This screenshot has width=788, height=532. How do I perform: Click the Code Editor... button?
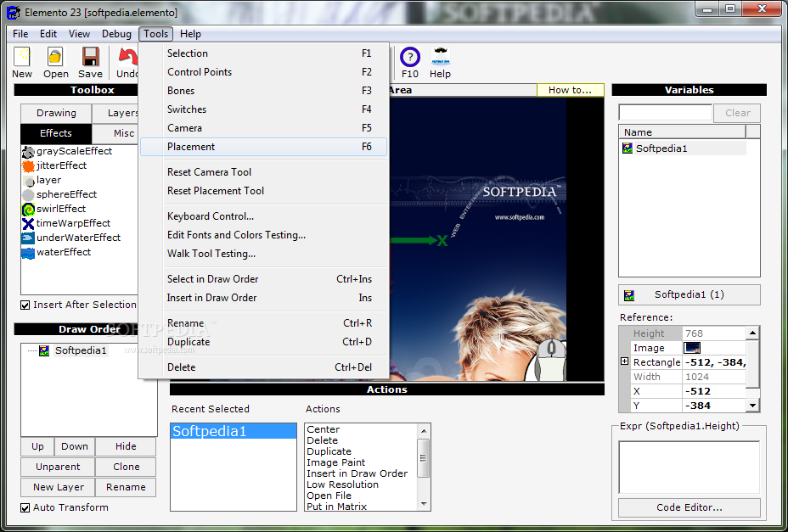pos(689,507)
